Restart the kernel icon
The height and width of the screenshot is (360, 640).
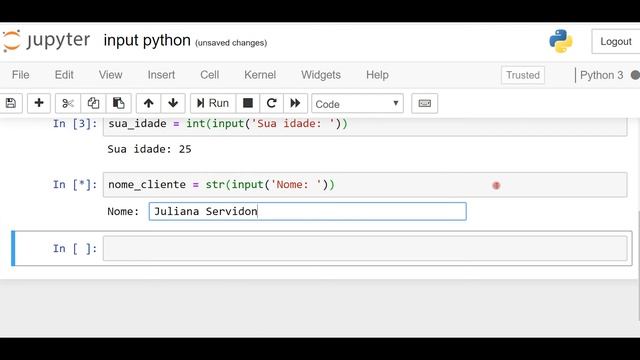271,103
